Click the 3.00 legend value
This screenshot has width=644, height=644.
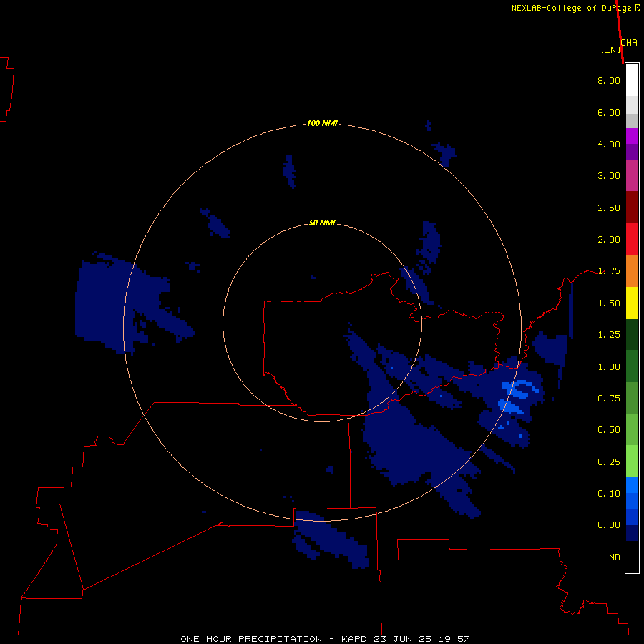pyautogui.click(x=609, y=176)
